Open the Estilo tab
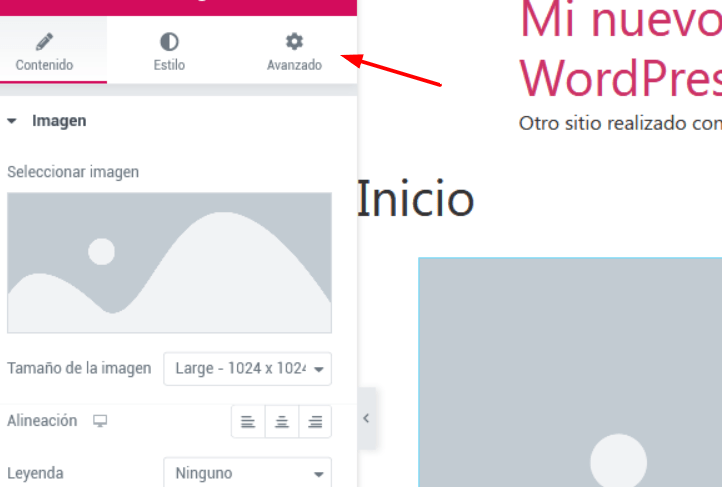This screenshot has height=487, width=722. (x=169, y=51)
